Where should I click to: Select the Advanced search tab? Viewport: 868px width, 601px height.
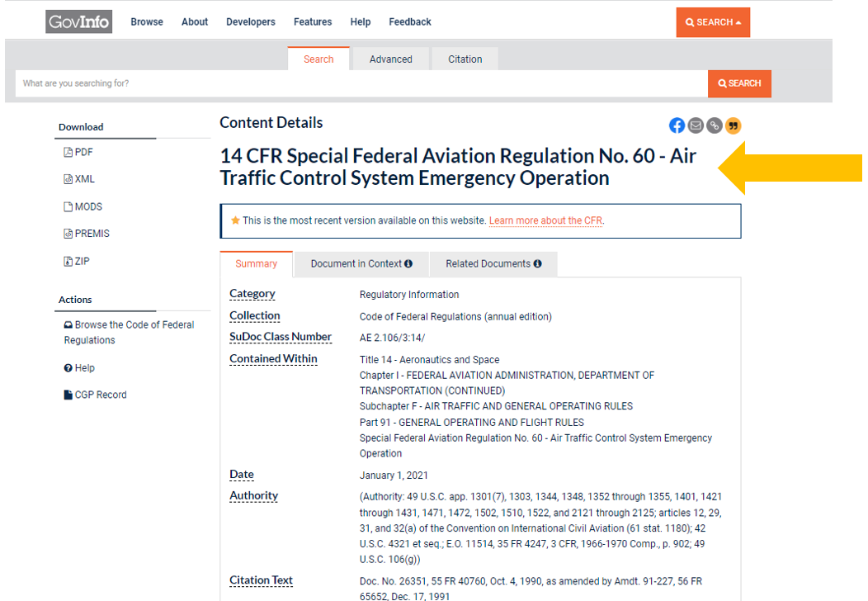point(390,59)
